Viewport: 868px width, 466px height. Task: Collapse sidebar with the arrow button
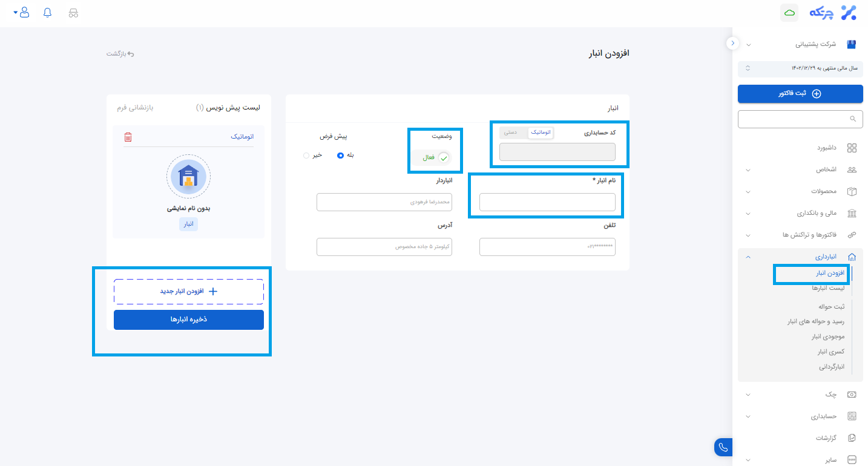coord(732,44)
